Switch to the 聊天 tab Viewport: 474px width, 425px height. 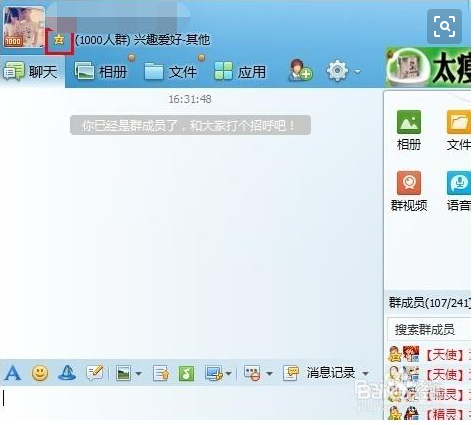coord(31,71)
